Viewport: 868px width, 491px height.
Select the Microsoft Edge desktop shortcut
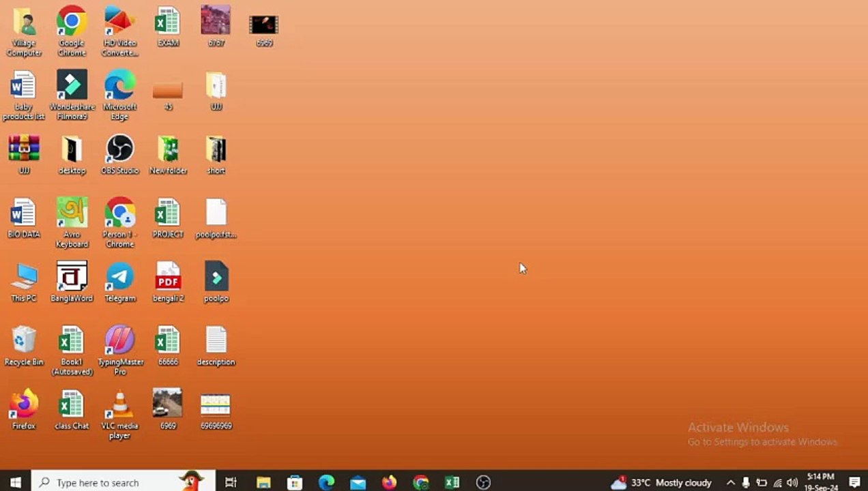click(120, 95)
